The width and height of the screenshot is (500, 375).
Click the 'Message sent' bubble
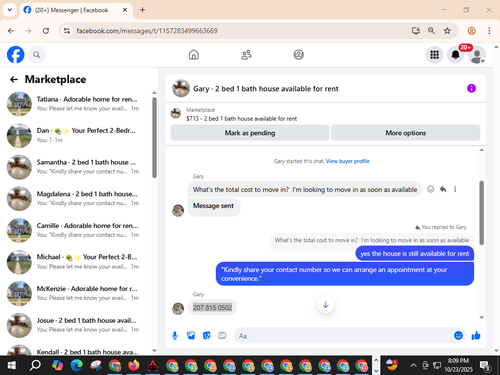click(x=213, y=206)
